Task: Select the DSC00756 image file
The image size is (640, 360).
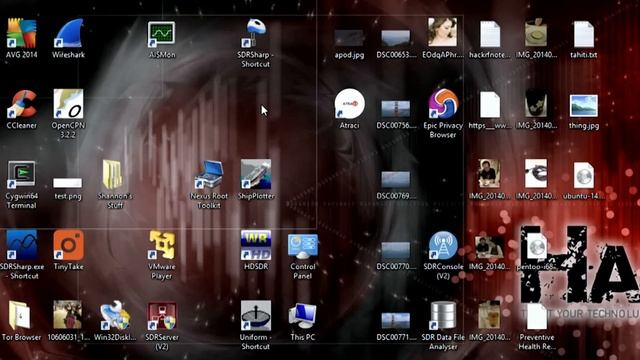Action: [396, 109]
